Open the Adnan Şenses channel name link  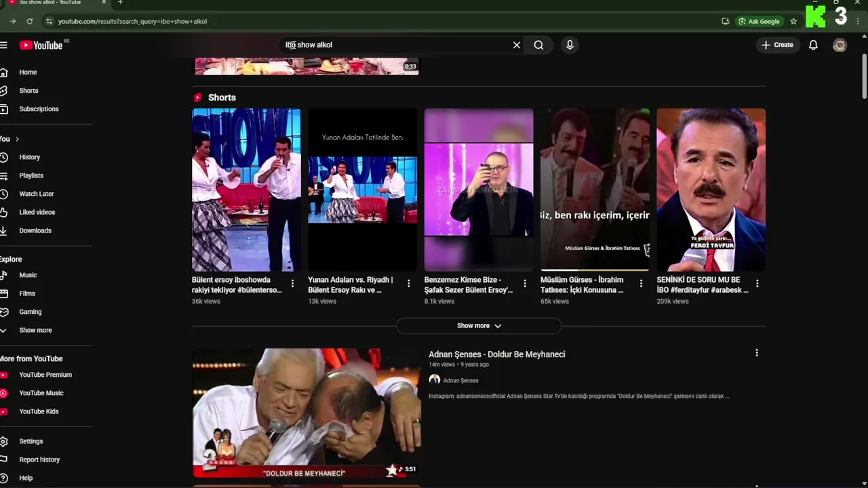tap(460, 381)
